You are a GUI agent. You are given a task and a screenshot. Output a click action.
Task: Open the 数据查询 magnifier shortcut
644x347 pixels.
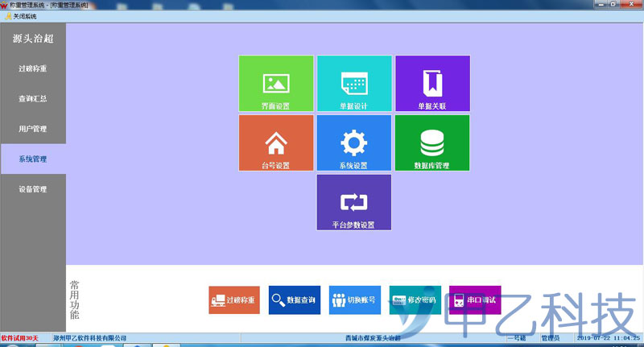pos(295,299)
